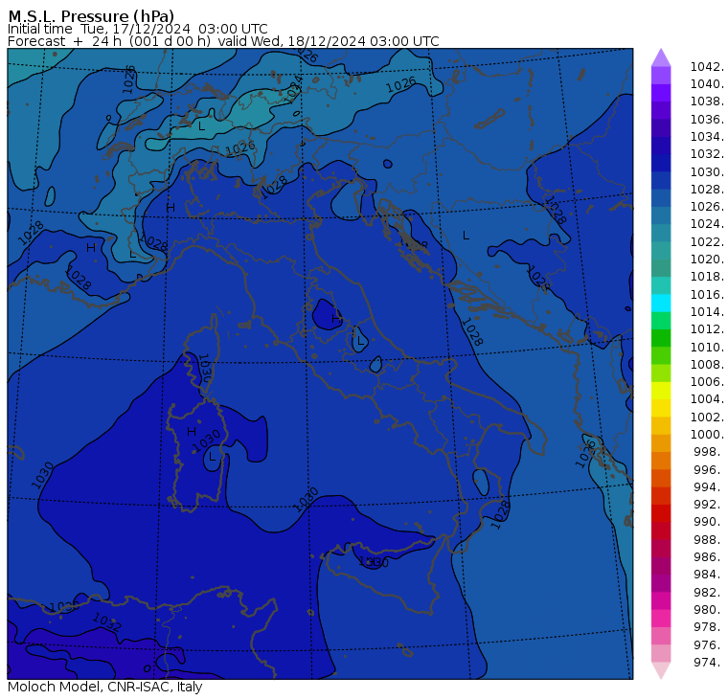Click the '1018.' legend value
The width and height of the screenshot is (728, 700).
707,276
